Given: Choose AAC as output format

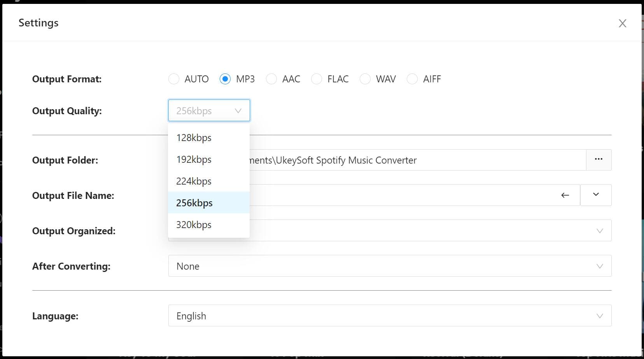Looking at the screenshot, I should 271,79.
